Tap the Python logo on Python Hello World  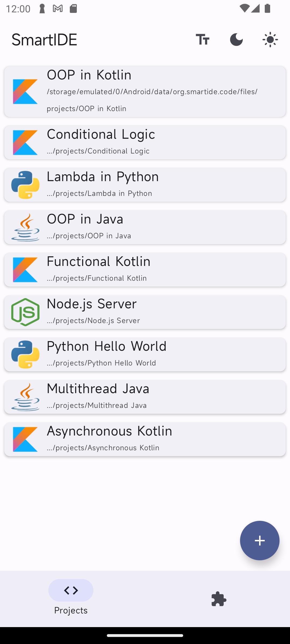pyautogui.click(x=25, y=354)
